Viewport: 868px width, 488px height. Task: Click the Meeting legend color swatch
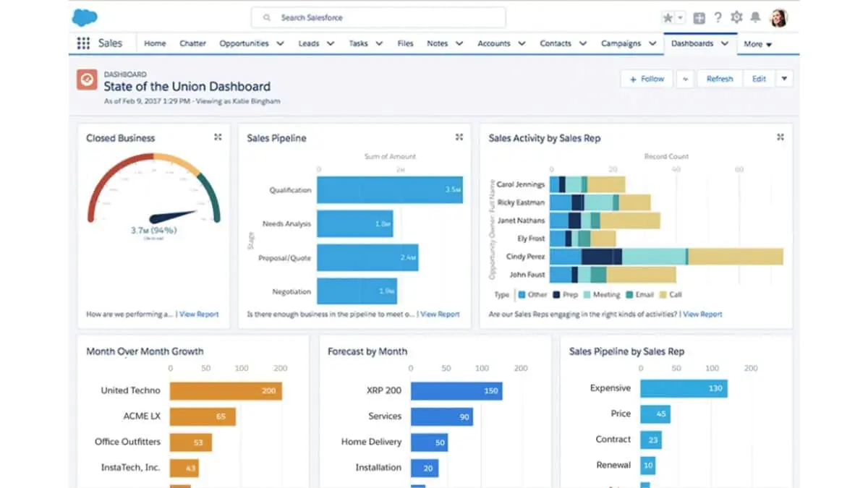(587, 295)
